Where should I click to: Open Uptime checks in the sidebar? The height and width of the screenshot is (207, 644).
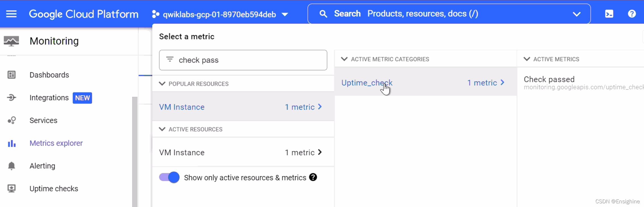point(54,189)
